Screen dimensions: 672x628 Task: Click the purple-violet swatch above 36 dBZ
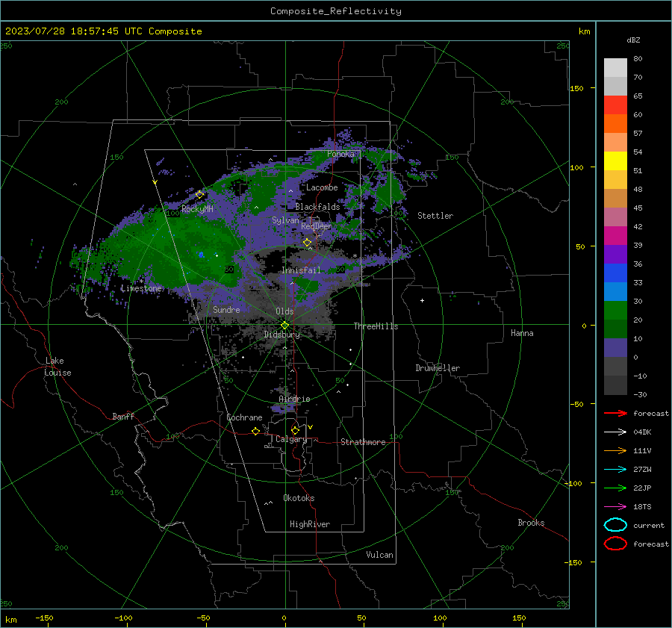[x=615, y=254]
